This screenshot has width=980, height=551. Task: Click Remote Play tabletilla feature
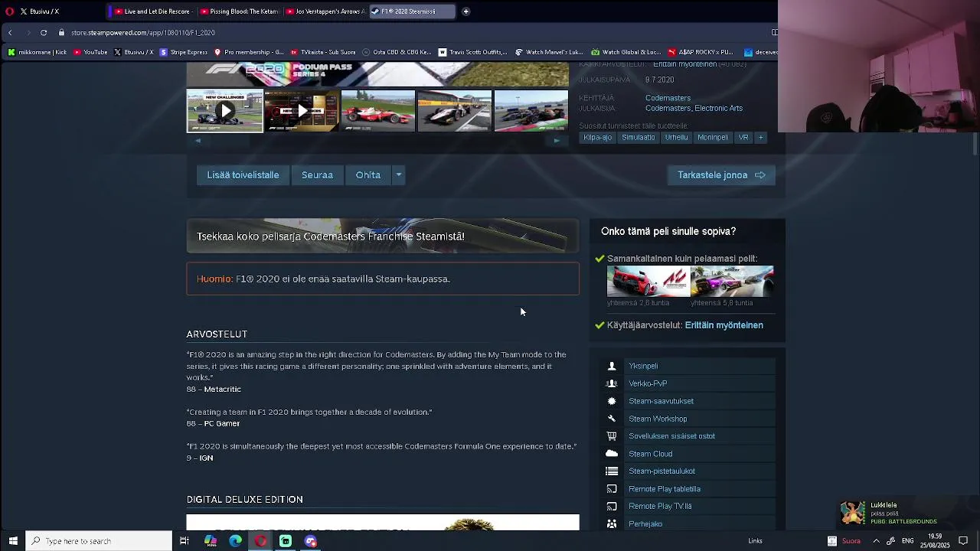(687, 489)
